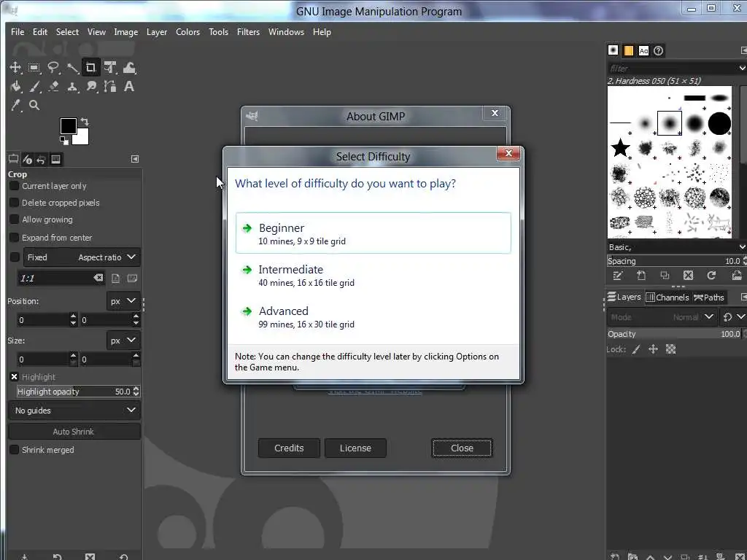Click the Duplicate brush icon
The image size is (747, 560).
click(665, 275)
